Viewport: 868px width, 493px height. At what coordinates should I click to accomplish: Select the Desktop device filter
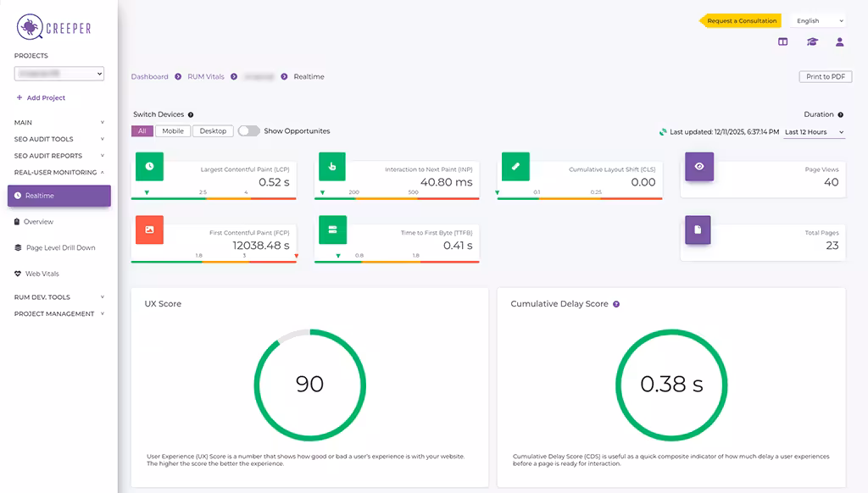212,130
